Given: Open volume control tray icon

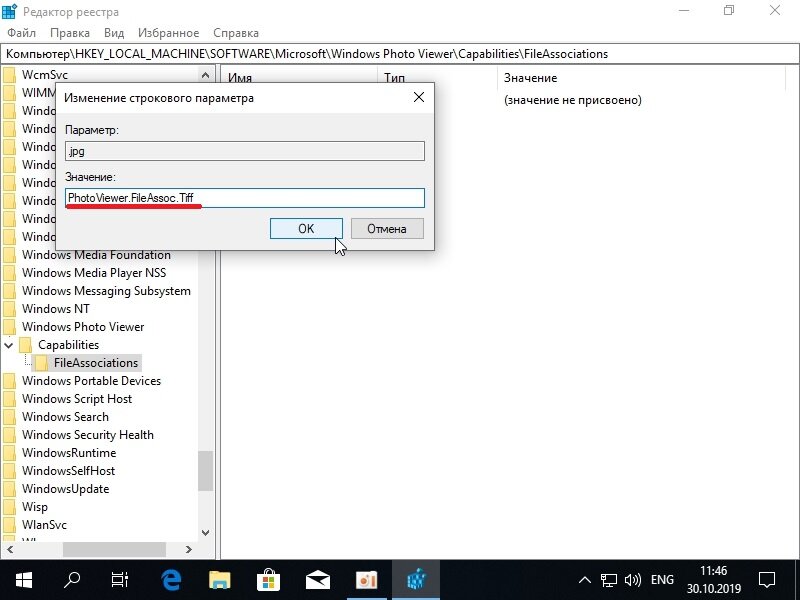Looking at the screenshot, I should point(633,580).
